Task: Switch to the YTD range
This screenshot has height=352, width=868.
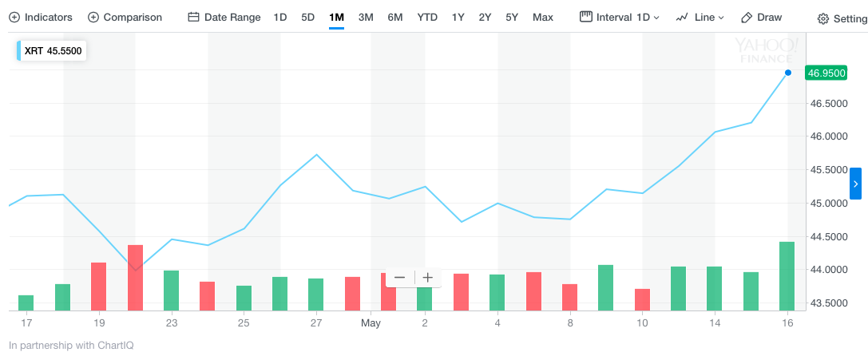Action: tap(427, 17)
